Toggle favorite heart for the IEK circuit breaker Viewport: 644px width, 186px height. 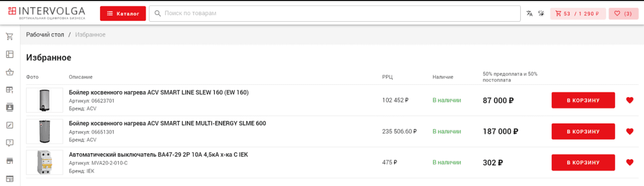pyautogui.click(x=629, y=162)
